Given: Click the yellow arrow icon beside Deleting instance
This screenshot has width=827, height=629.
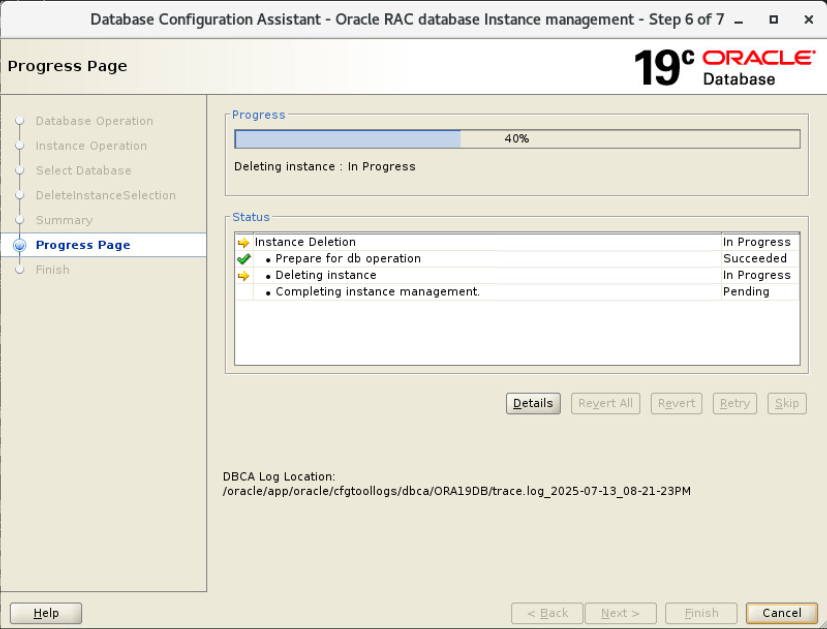Looking at the screenshot, I should point(243,276).
